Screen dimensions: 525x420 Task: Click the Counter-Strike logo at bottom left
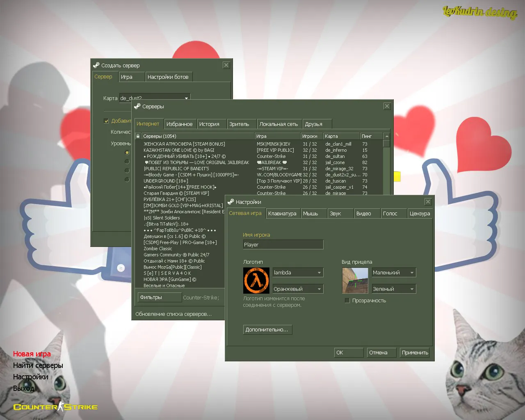click(x=55, y=406)
